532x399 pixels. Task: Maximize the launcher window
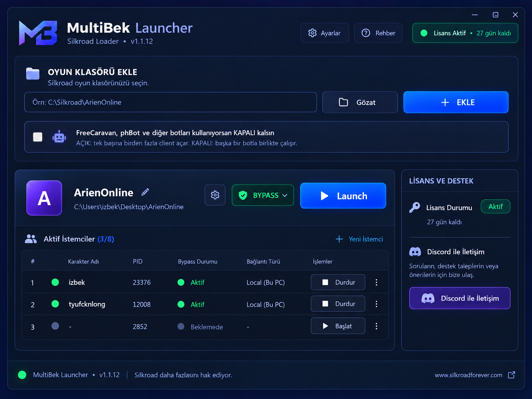495,15
